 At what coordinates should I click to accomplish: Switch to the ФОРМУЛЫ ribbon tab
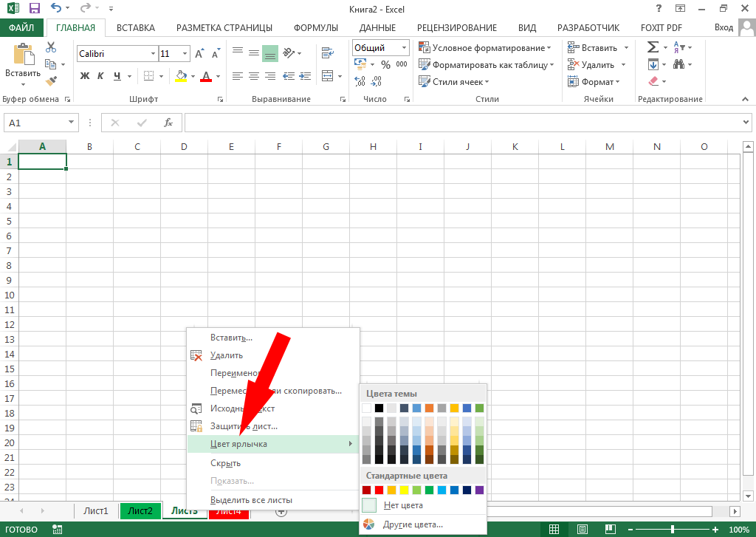pyautogui.click(x=316, y=27)
